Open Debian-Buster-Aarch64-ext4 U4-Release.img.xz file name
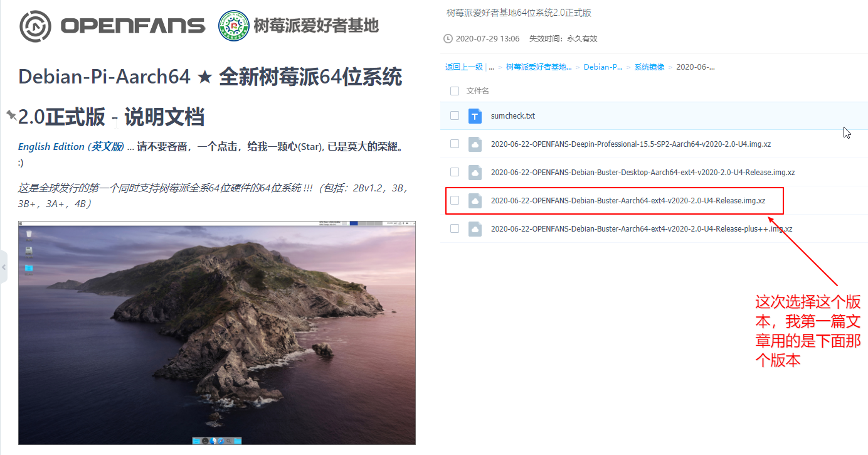The height and width of the screenshot is (455, 868). click(x=628, y=201)
